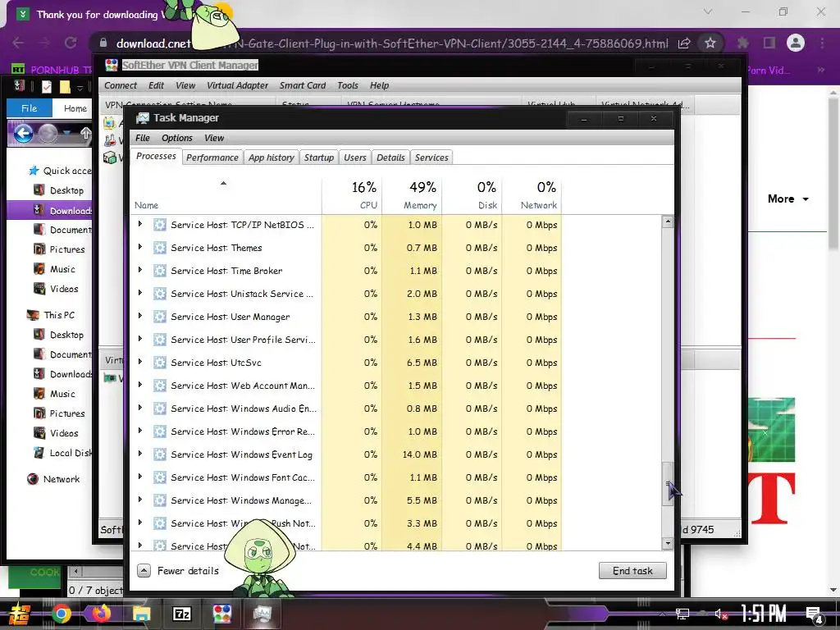840x630 pixels.
Task: Click gear icon of Service Host: Windows Management
Action: [x=160, y=500]
